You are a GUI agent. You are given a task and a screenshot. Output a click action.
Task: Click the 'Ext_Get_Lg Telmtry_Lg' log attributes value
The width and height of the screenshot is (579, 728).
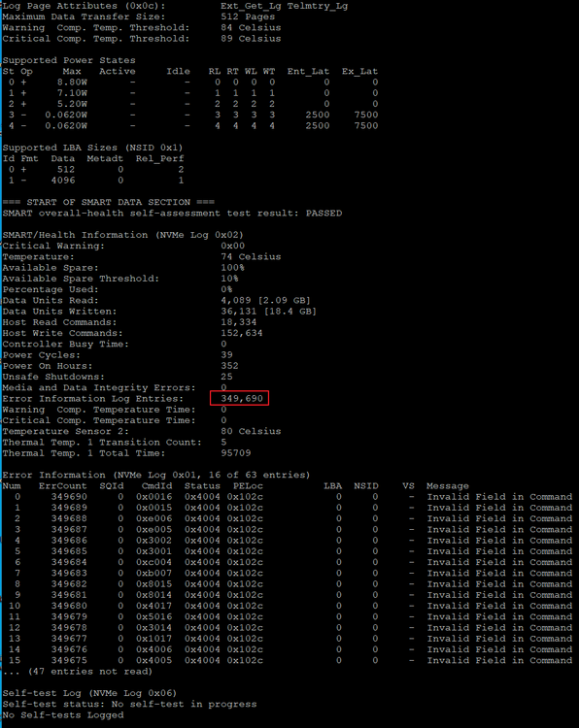click(x=284, y=6)
